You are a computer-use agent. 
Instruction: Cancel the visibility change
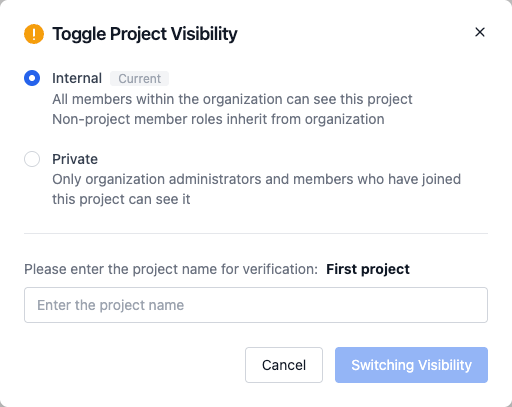[284, 365]
